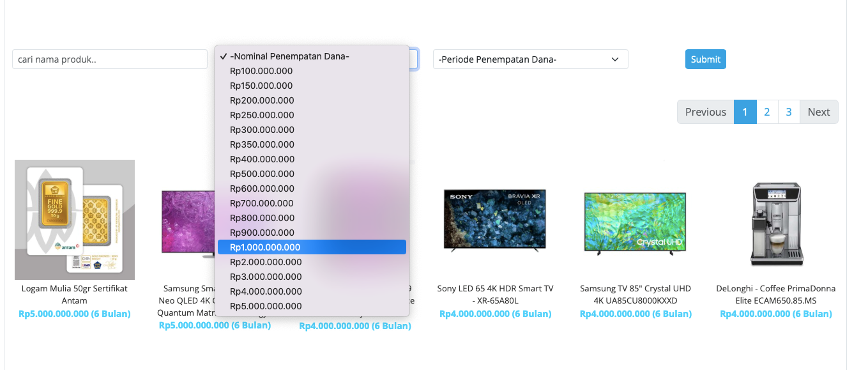Choose Rp900.000.000 from the list
The image size is (868, 370).
[x=312, y=233]
